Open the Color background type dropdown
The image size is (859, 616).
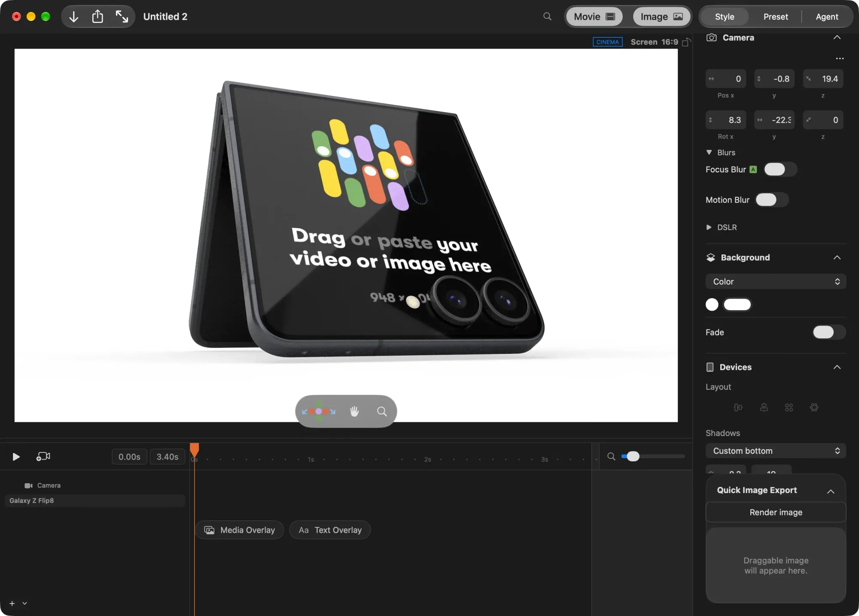click(776, 281)
